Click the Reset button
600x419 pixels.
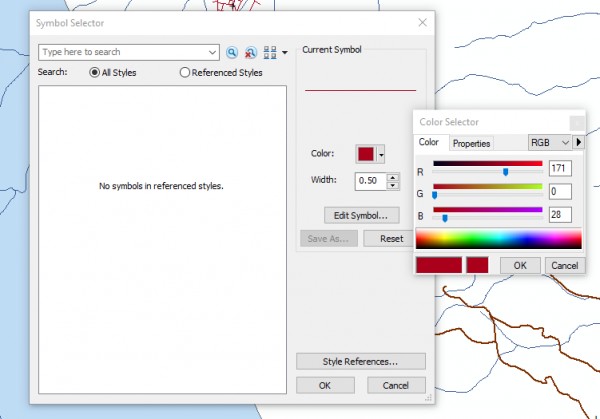tap(390, 239)
